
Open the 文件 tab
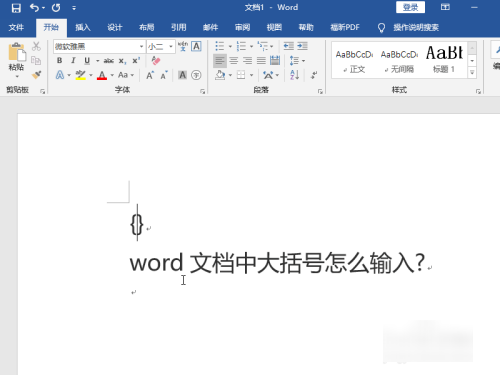click(x=16, y=27)
